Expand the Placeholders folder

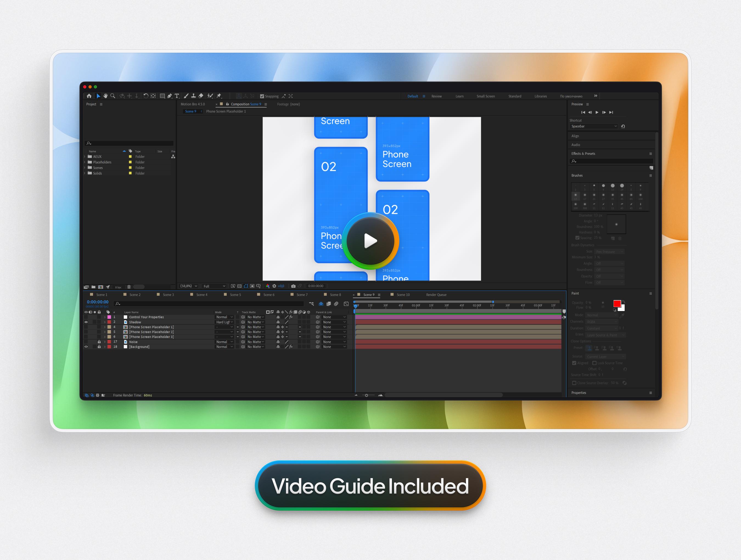point(85,162)
